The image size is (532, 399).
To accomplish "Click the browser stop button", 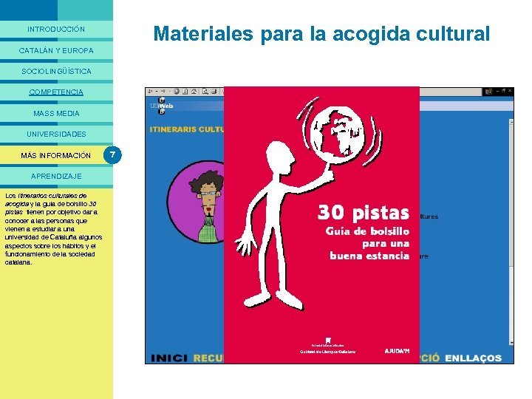I will pyautogui.click(x=177, y=92).
